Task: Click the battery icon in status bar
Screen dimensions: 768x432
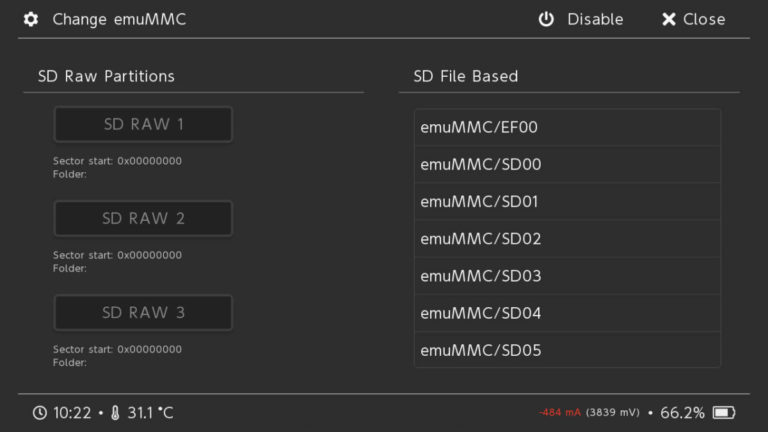Action: (724, 413)
